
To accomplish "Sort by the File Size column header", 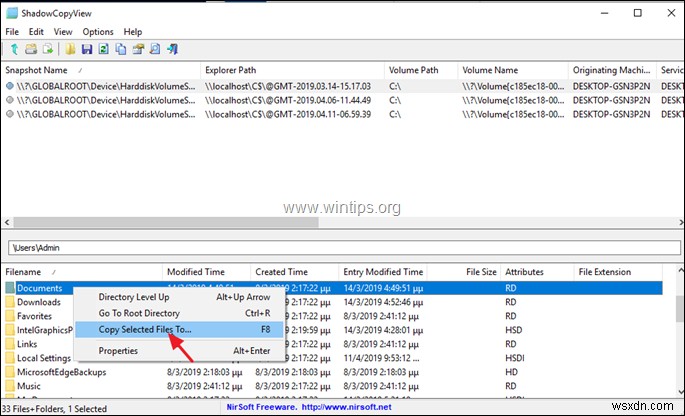I will point(464,272).
